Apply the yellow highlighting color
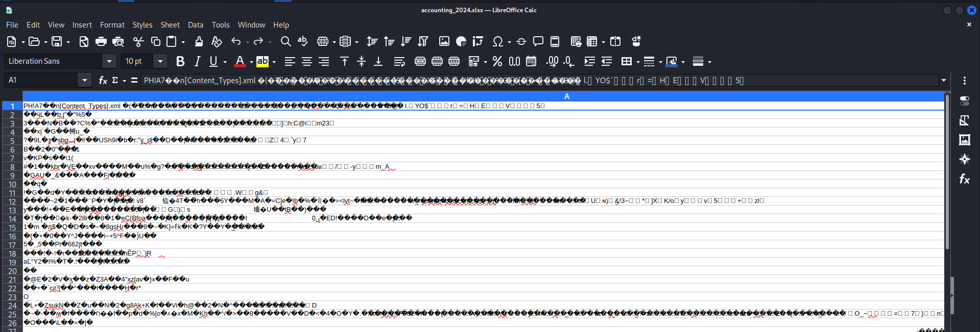 [x=262, y=62]
